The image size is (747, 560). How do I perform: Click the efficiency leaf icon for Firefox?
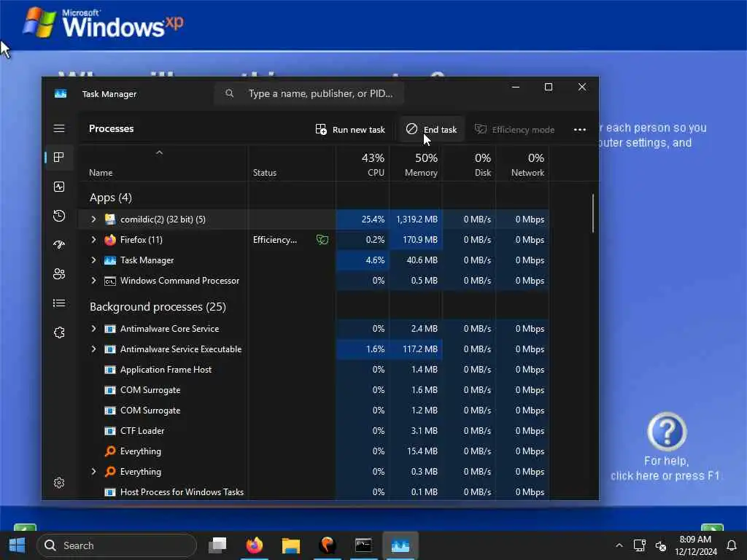coord(322,240)
